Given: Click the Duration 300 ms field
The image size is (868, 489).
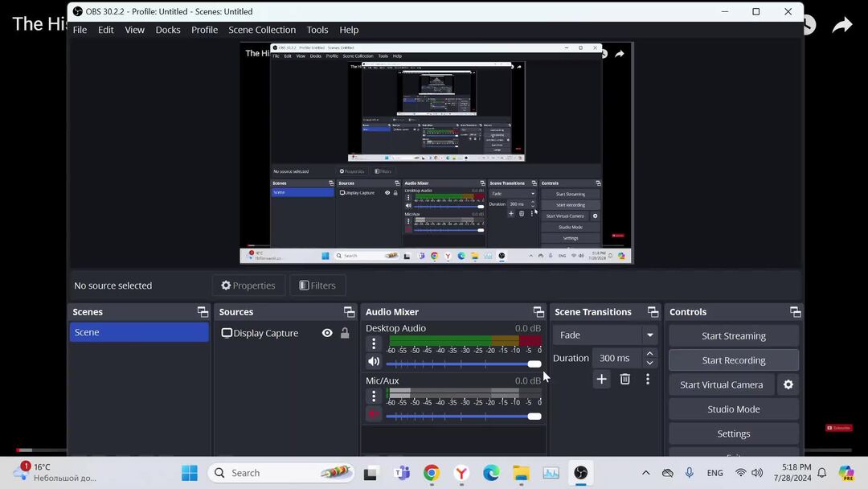Looking at the screenshot, I should point(616,358).
